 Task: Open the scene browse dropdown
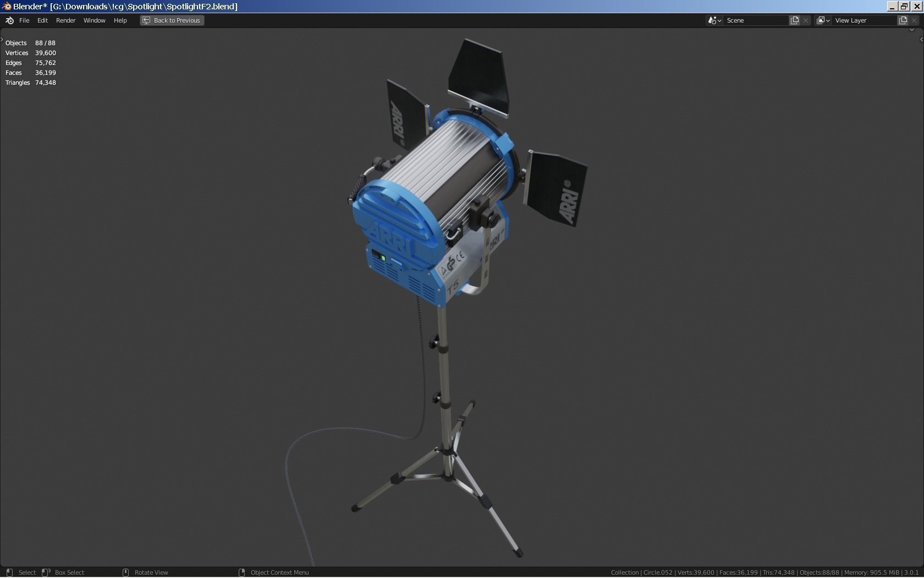(x=714, y=20)
